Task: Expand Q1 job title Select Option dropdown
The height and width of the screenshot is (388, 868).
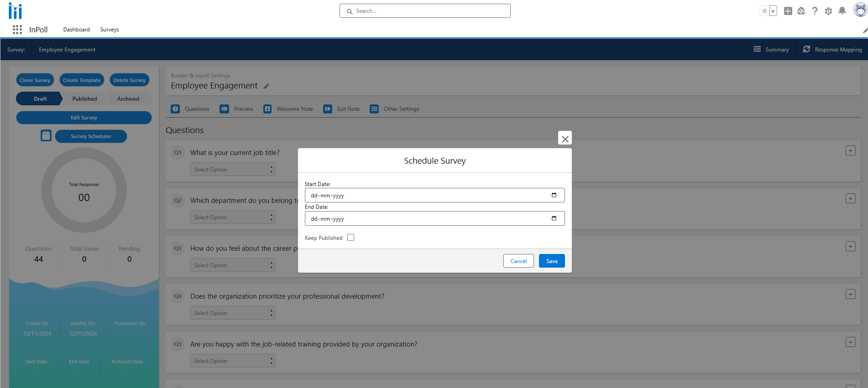Action: [233, 170]
